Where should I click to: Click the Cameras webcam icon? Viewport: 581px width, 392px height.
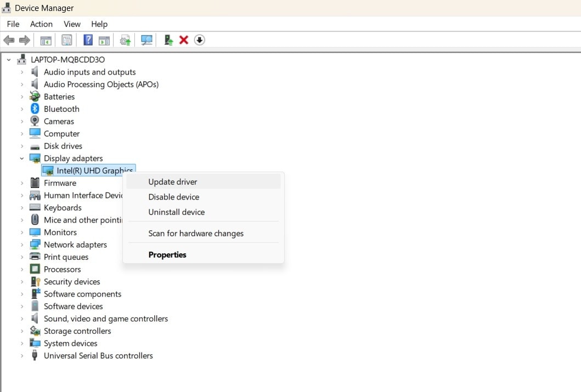(x=35, y=121)
